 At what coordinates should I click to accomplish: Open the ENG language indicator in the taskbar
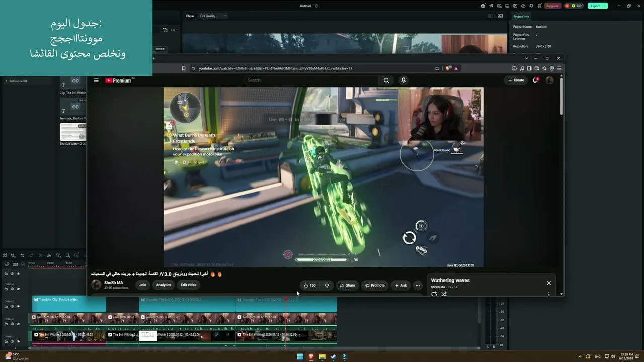click(x=597, y=357)
